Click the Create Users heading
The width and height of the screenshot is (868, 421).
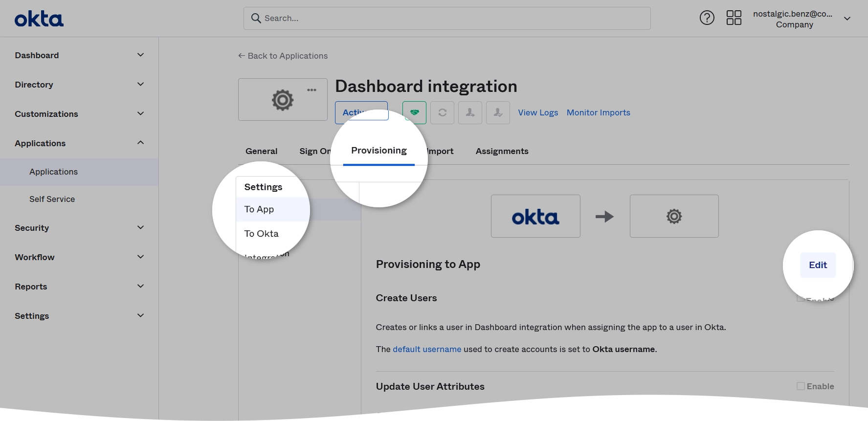point(406,298)
